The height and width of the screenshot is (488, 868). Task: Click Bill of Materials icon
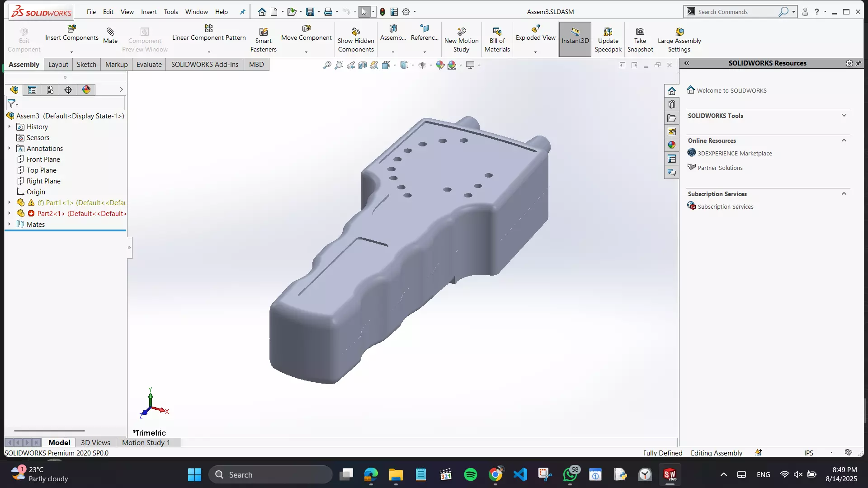497,32
